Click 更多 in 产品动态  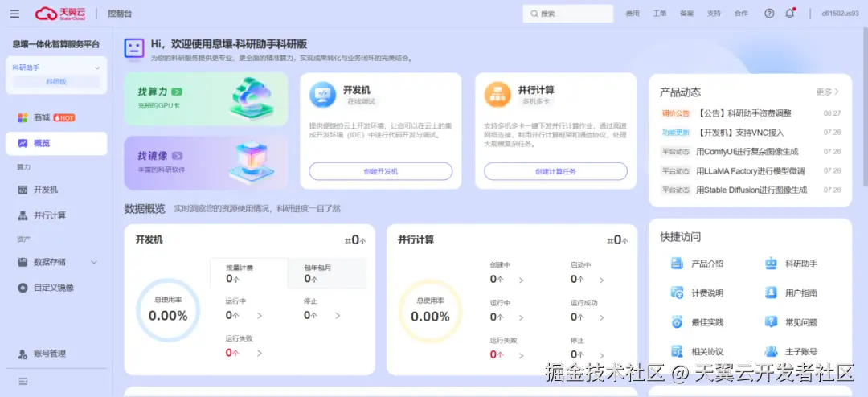[827, 92]
